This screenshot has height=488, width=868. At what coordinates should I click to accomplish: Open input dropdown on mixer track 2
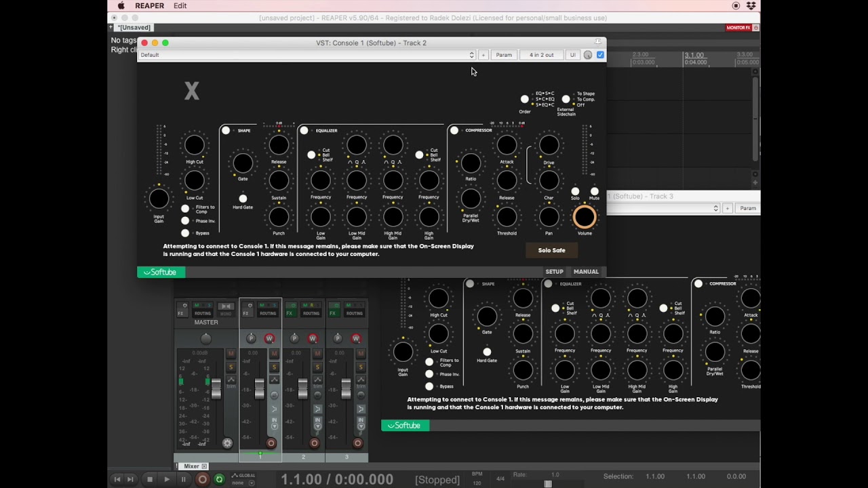click(317, 424)
